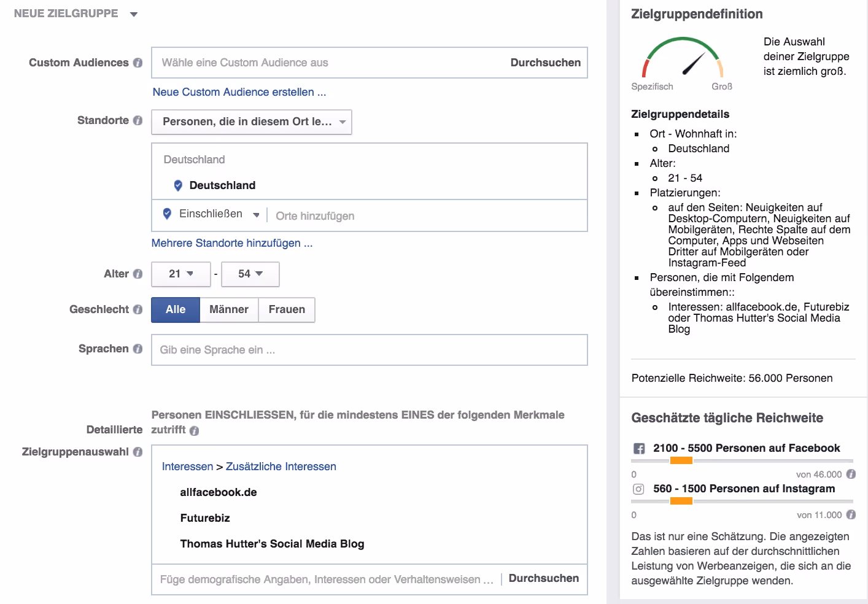Select Thomas Hutter's Social Media Blog interest
Viewport: 868px width, 604px height.
point(272,544)
